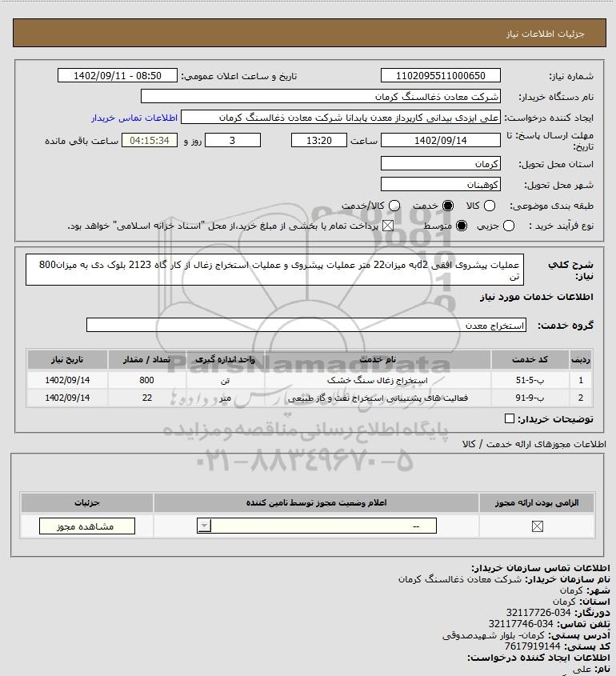This screenshot has height=676, width=616.
Task: Click the delivery province field کرمان
Action: pyautogui.click(x=441, y=163)
